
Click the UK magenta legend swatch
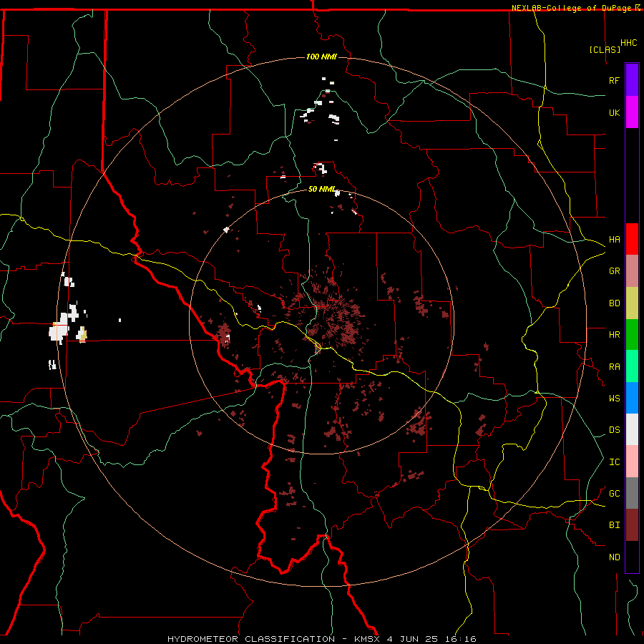(x=632, y=112)
